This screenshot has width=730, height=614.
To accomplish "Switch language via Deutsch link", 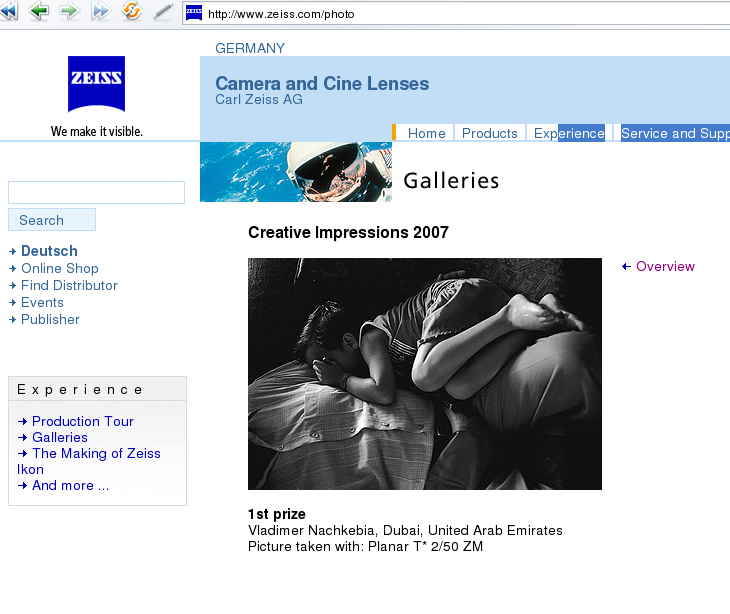I will (x=49, y=251).
